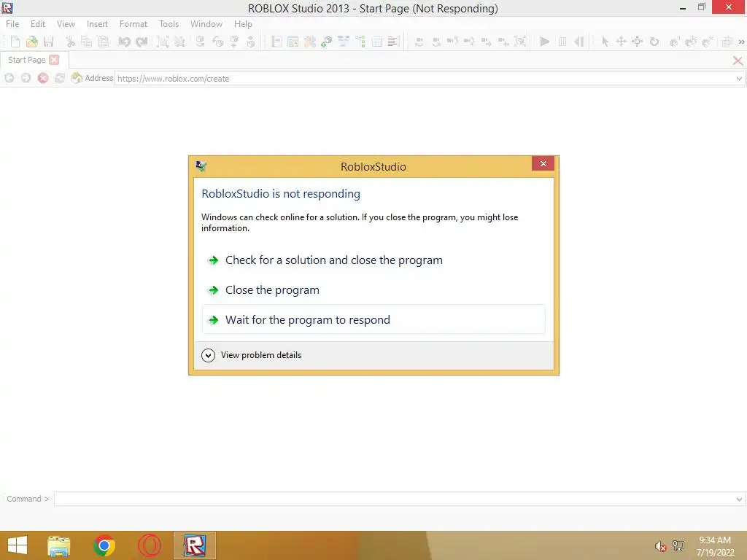Click the Open folder toolbar icon

click(x=32, y=42)
